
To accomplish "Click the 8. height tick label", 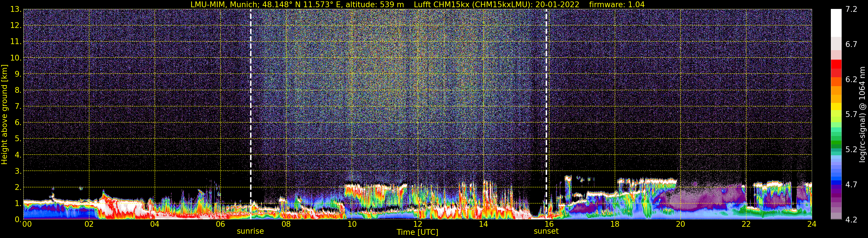I will tap(18, 90).
